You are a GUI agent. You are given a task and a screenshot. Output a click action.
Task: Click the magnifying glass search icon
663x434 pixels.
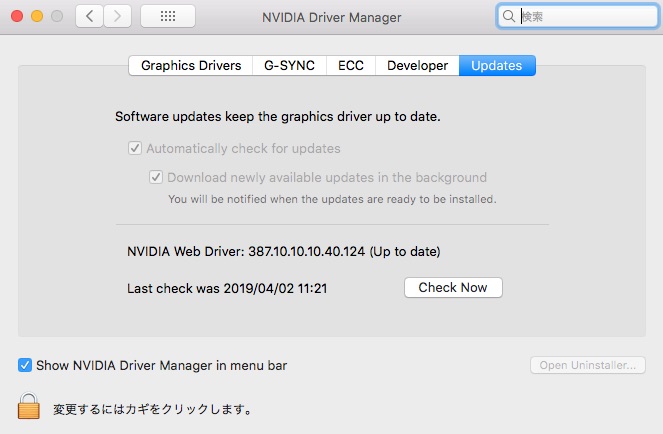509,16
